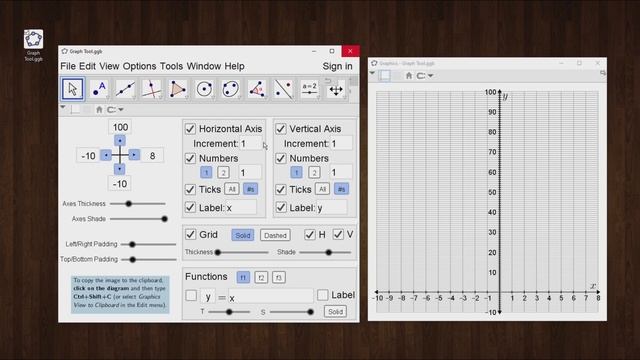
Task: Select the Line through two points tool
Action: point(125,89)
